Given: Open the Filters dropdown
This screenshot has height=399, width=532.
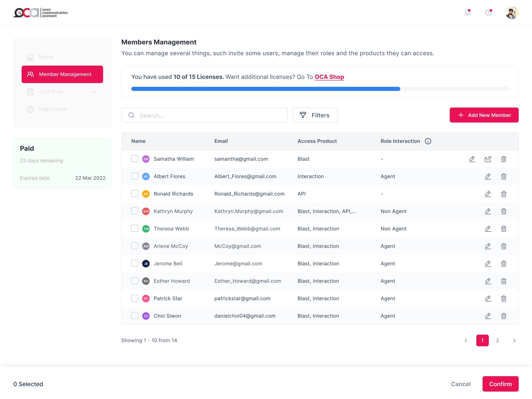Looking at the screenshot, I should click(315, 115).
